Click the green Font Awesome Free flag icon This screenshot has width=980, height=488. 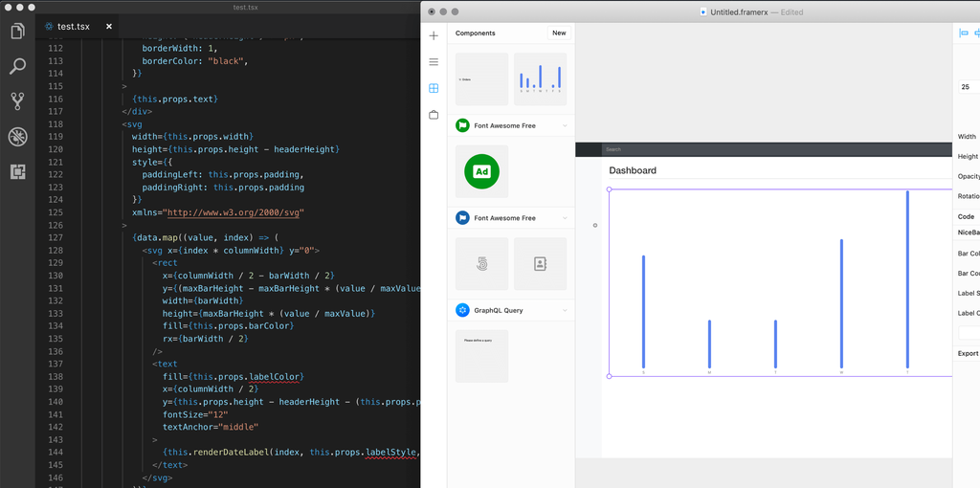pos(462,125)
